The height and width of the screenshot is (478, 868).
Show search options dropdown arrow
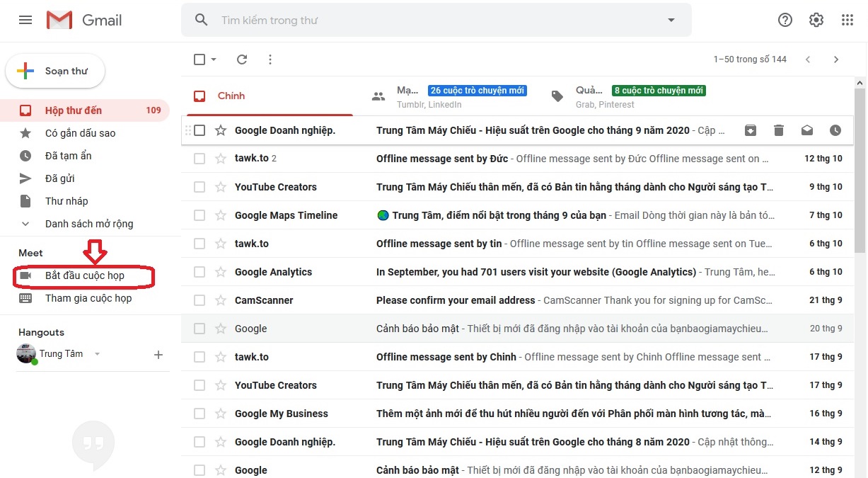coord(671,20)
